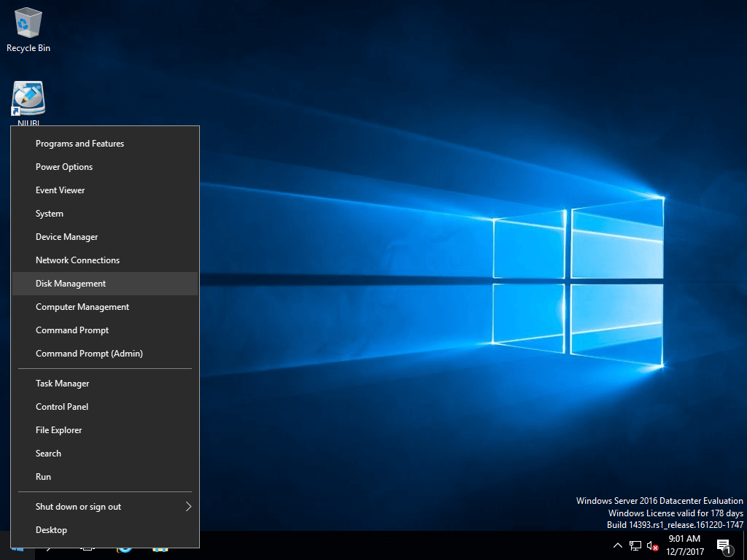Open the Run dialog entry

point(105,477)
